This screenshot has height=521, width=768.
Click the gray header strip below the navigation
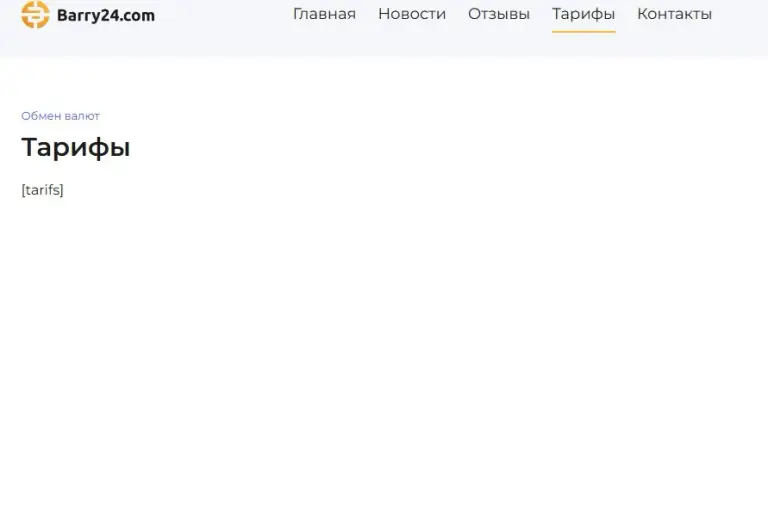coord(384,45)
